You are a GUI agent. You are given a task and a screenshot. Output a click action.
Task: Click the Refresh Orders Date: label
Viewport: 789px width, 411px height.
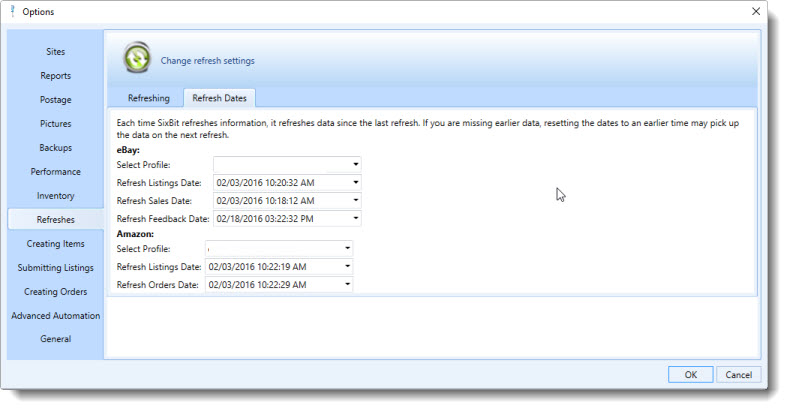coord(157,285)
